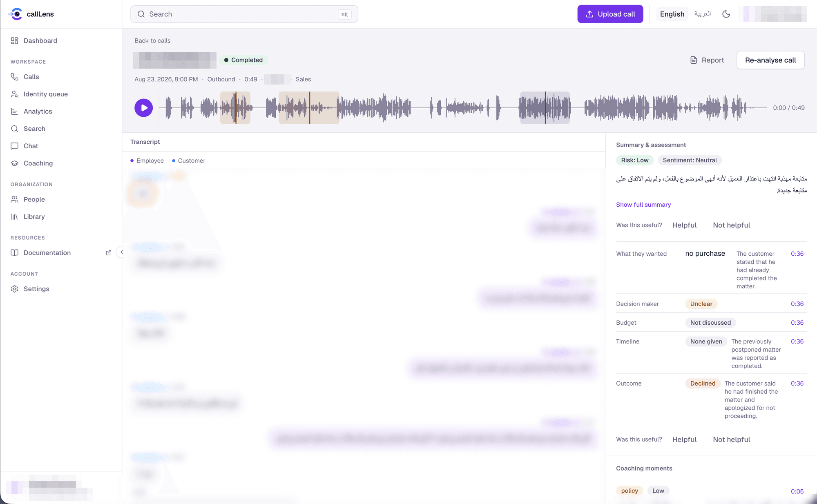Click the Report document icon

pos(694,60)
